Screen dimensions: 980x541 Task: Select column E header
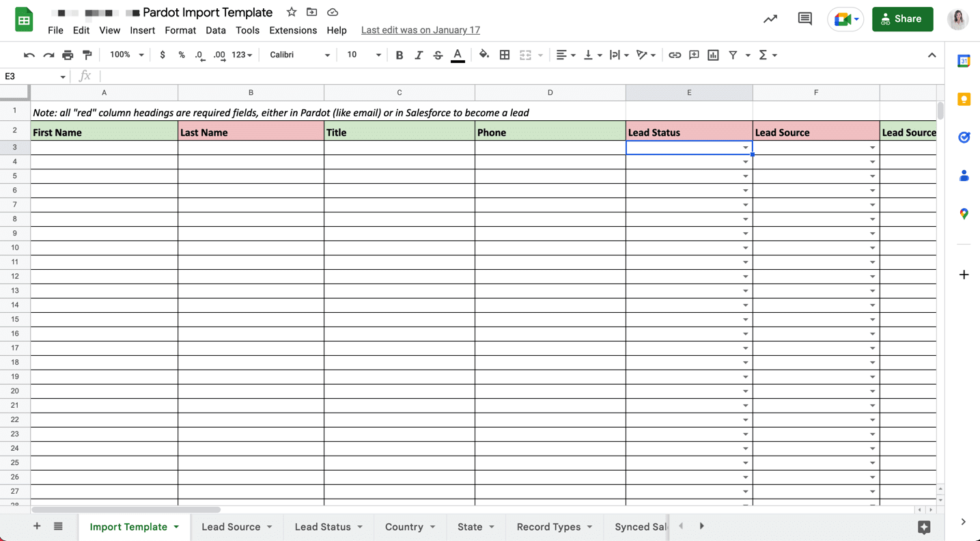tap(689, 92)
